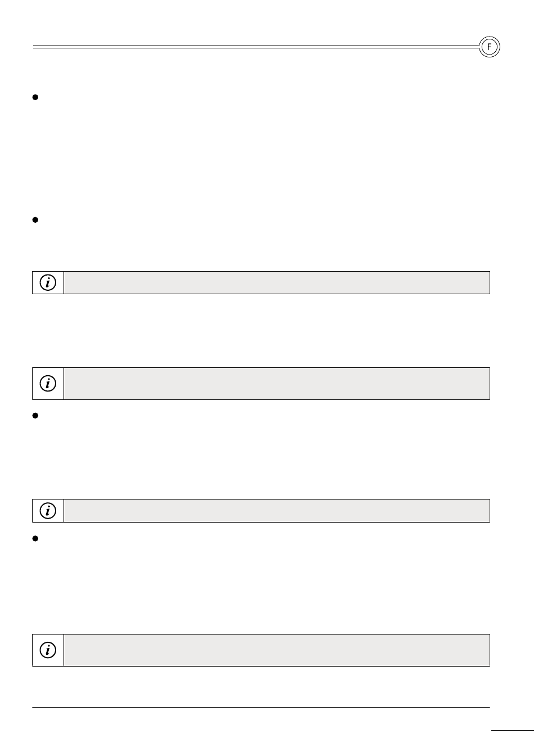
Task: Click the first info icon from top
Action: coord(48,283)
